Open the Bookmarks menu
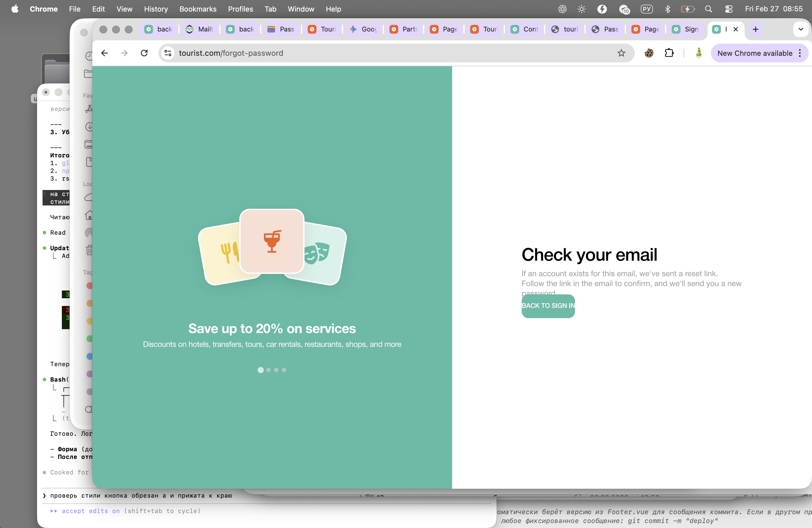Image resolution: width=812 pixels, height=528 pixels. [198, 9]
